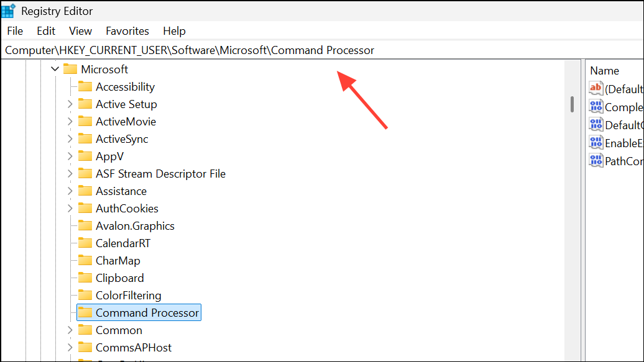
Task: Collapse the Microsoft key
Action: pos(55,70)
